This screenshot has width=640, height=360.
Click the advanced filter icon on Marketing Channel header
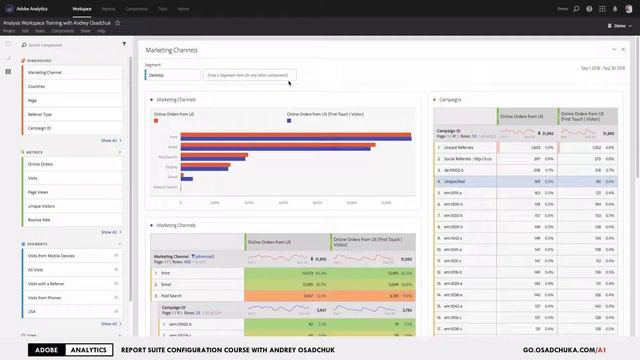[x=193, y=256]
